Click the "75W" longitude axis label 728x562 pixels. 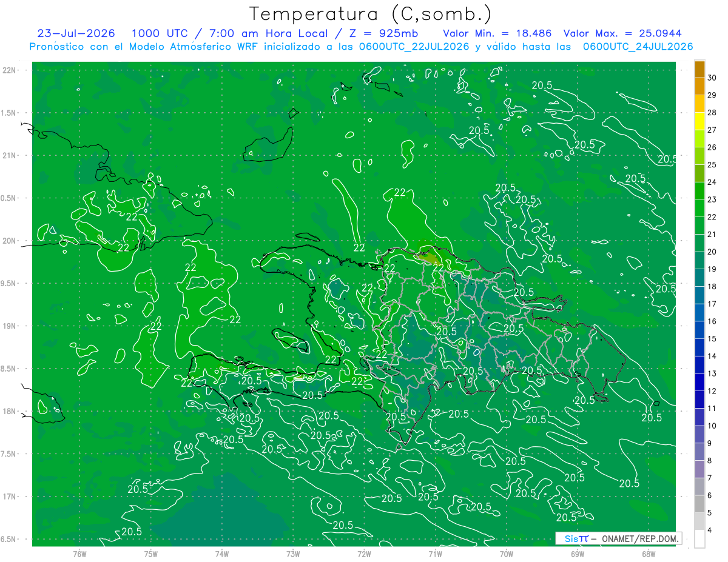coord(150,554)
